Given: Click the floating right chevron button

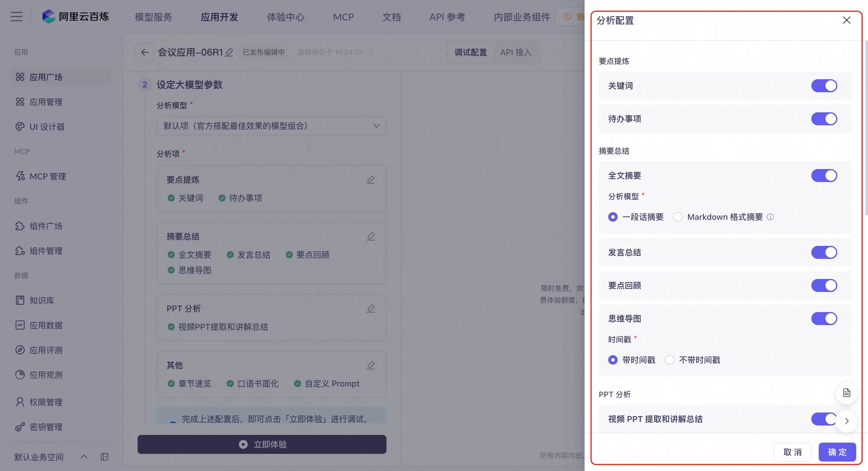Looking at the screenshot, I should [x=846, y=421].
